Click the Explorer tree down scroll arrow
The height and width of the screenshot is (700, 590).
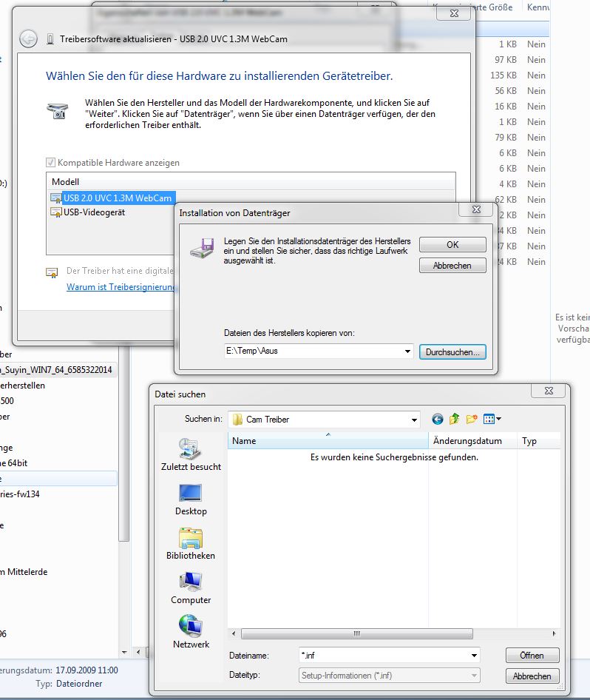point(124,652)
